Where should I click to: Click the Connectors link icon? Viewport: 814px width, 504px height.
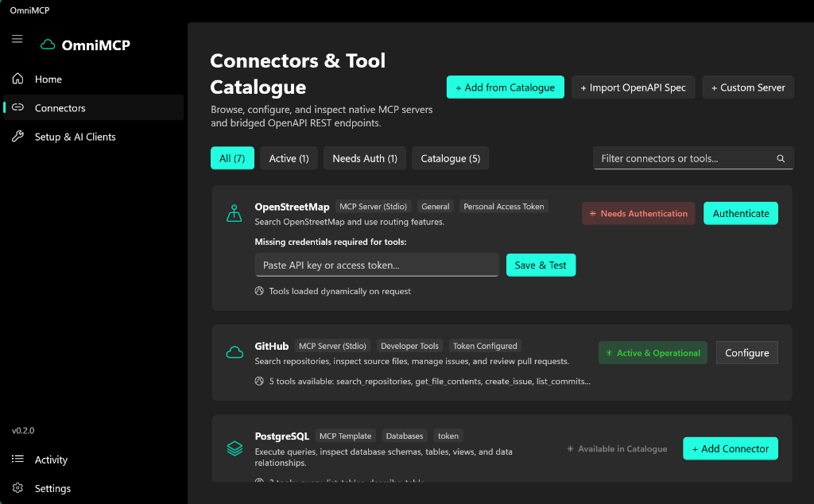tap(17, 107)
